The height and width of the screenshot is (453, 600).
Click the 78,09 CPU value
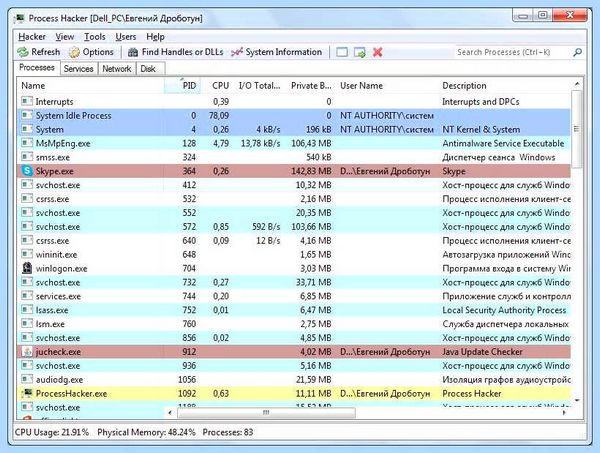pos(219,116)
